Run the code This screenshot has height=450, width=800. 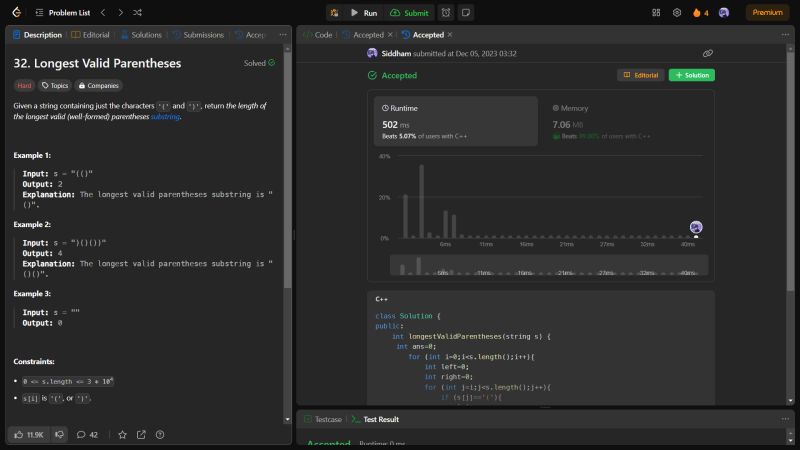click(364, 13)
